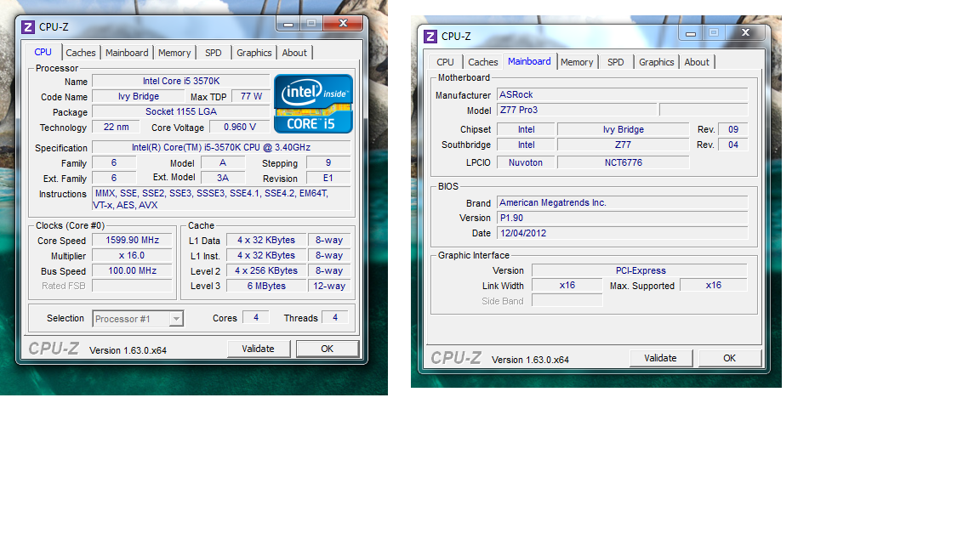
Task: Click the Multiplier value x 16.0
Action: 132,255
